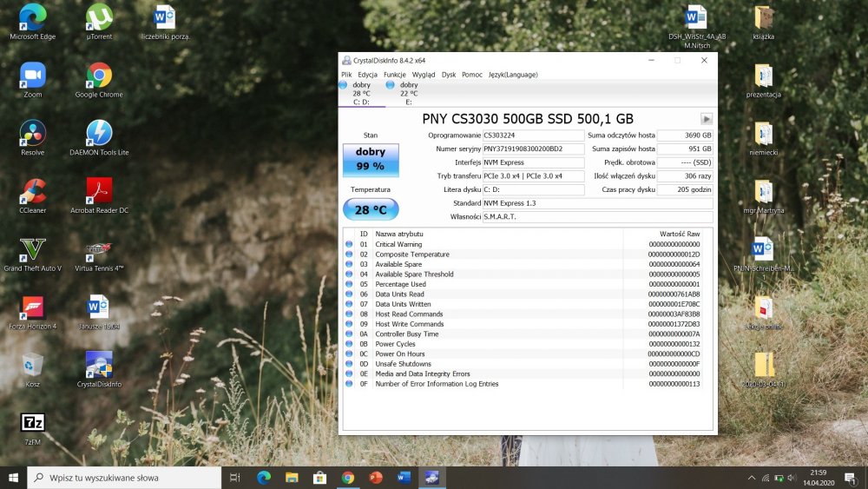Select the 7zFM desktop icon
Screen dimensions: 868x489
[x=33, y=426]
